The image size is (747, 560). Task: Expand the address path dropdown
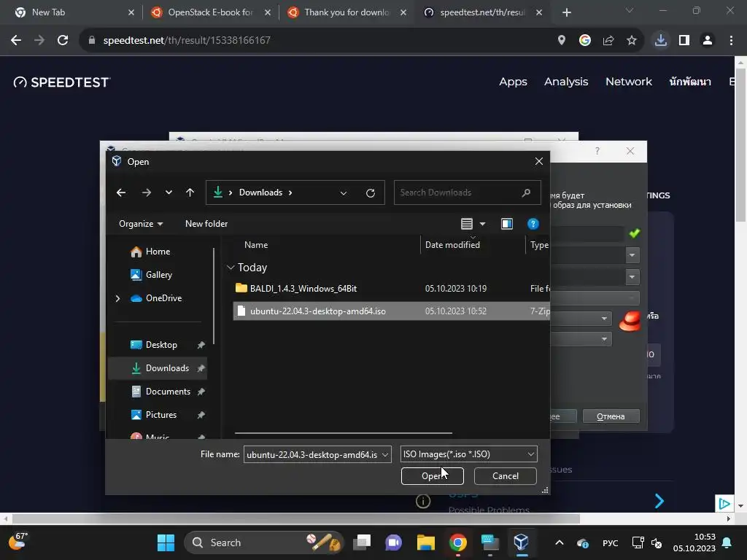tap(343, 192)
